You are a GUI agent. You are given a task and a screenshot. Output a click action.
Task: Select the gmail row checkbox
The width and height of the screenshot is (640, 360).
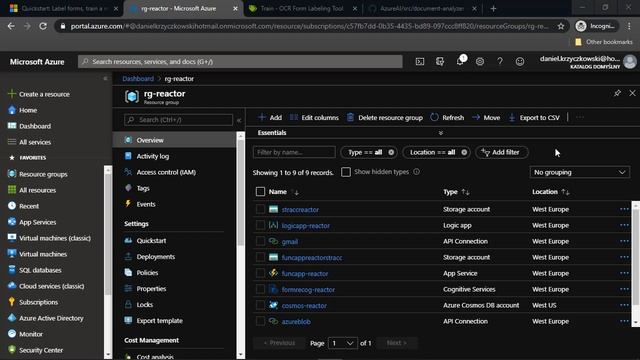(260, 241)
